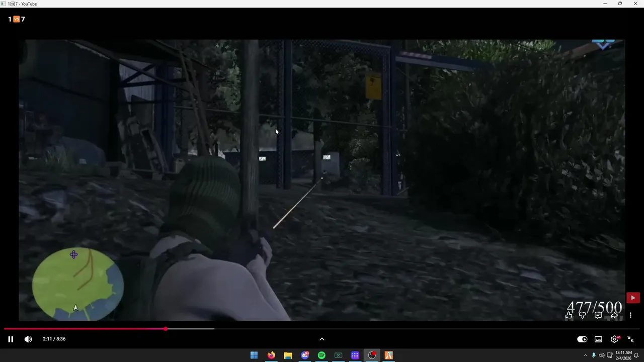The height and width of the screenshot is (362, 644).
Task: Click the '1 vs 7' video title
Action: coord(17,19)
